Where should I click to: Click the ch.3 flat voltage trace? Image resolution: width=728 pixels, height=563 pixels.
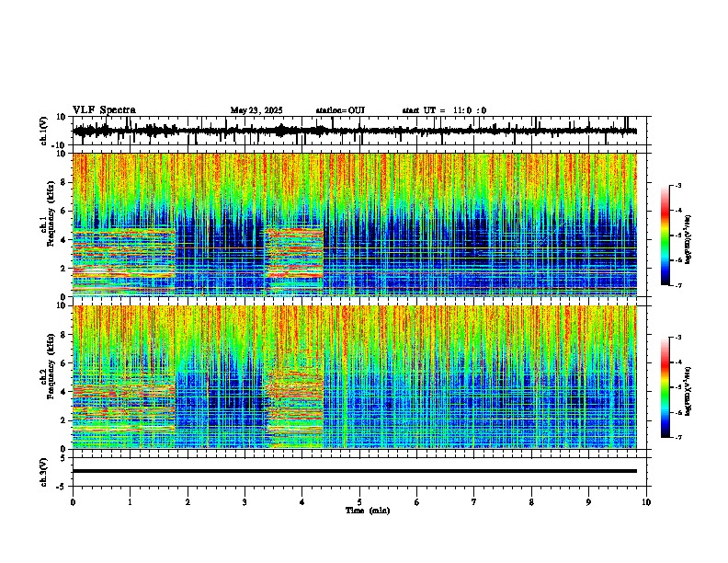pos(355,471)
